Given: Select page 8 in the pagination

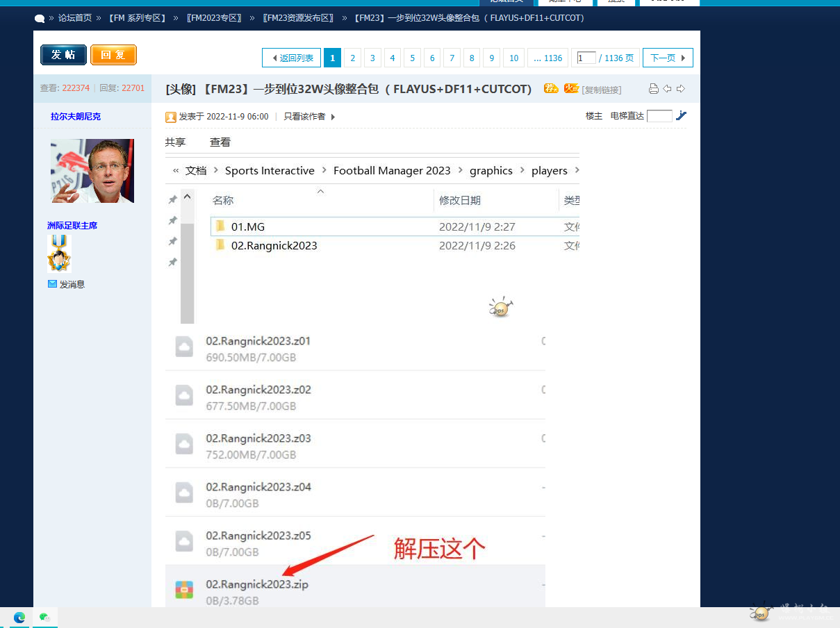Looking at the screenshot, I should pos(472,58).
